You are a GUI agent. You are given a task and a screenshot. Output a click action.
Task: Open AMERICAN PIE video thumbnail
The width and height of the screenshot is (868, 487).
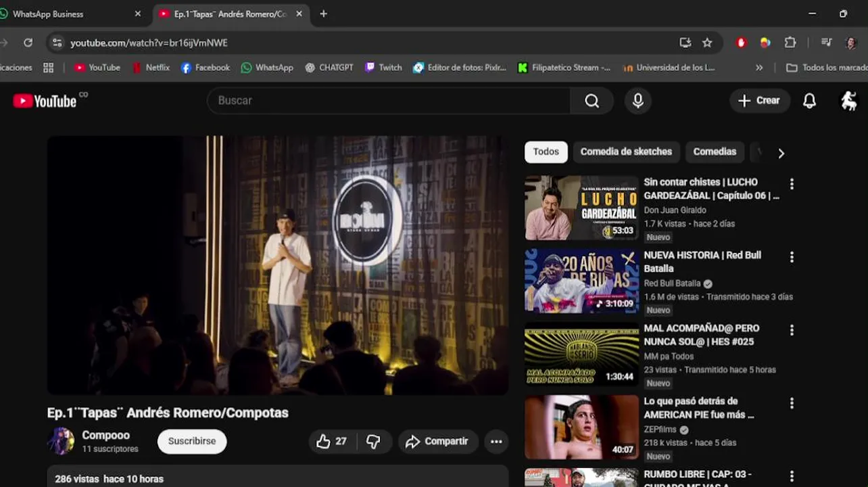581,427
